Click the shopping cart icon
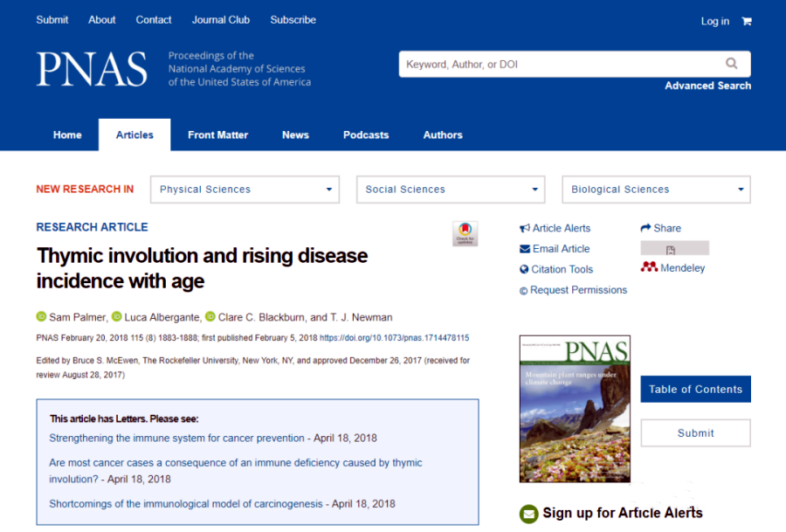The width and height of the screenshot is (786, 532). (747, 21)
